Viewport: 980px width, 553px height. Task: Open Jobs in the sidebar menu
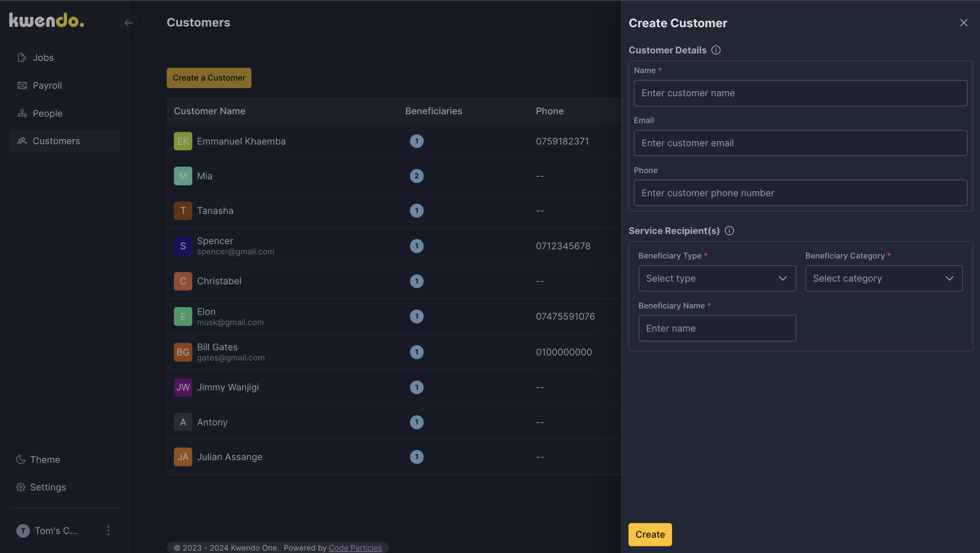[x=65, y=57]
